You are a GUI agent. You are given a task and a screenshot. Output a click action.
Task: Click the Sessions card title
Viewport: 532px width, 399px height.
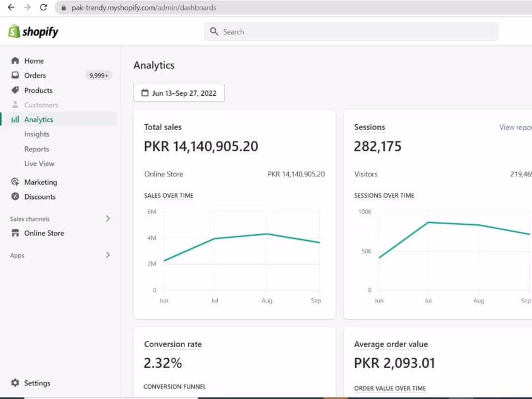pyautogui.click(x=369, y=127)
